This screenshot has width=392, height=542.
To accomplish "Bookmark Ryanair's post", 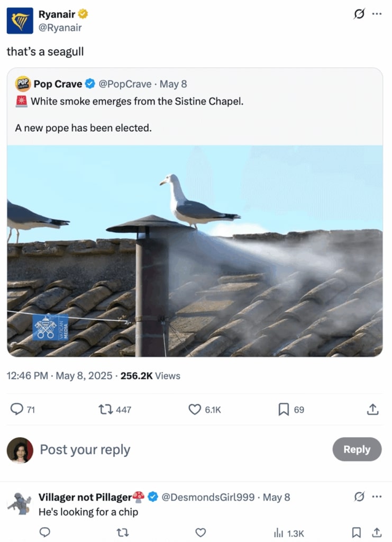I will [282, 409].
